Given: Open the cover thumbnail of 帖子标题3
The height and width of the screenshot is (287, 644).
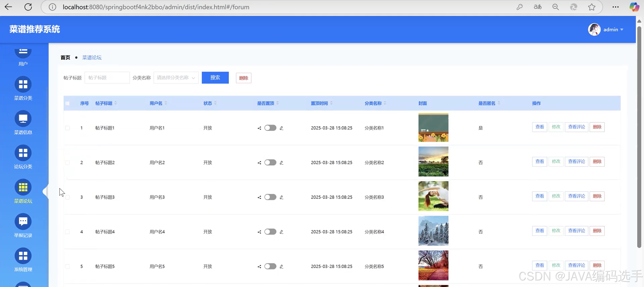Looking at the screenshot, I should point(433,196).
